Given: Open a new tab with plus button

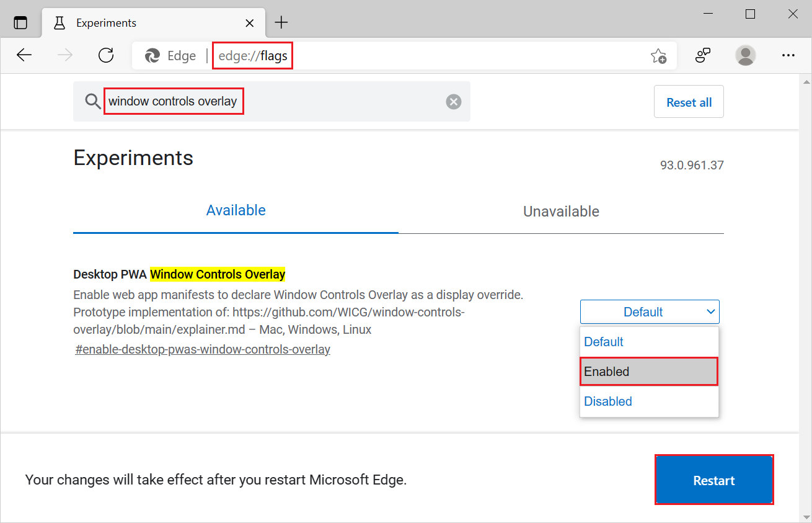Looking at the screenshot, I should tap(281, 23).
